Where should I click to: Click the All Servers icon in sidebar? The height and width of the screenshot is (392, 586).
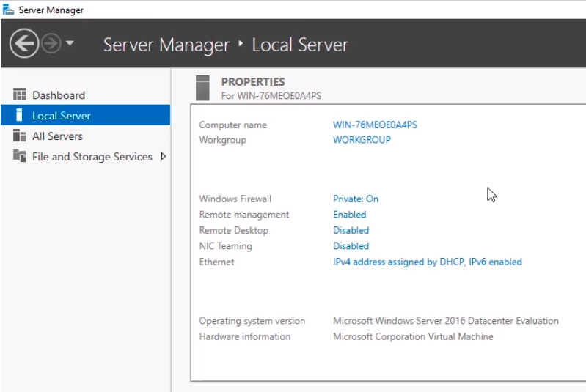tap(20, 136)
